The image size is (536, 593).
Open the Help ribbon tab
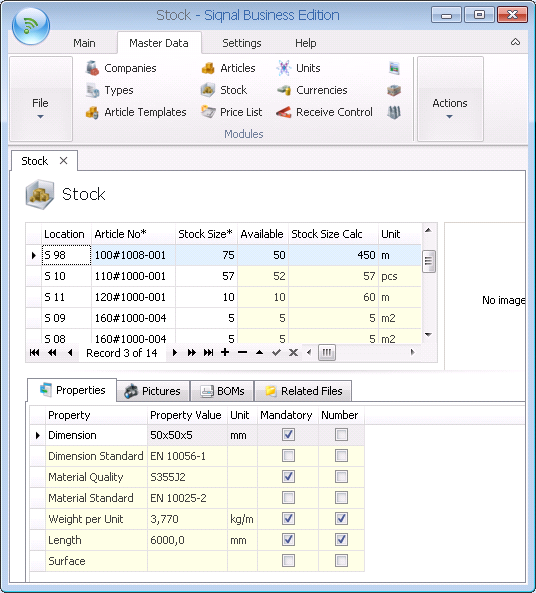pos(306,43)
